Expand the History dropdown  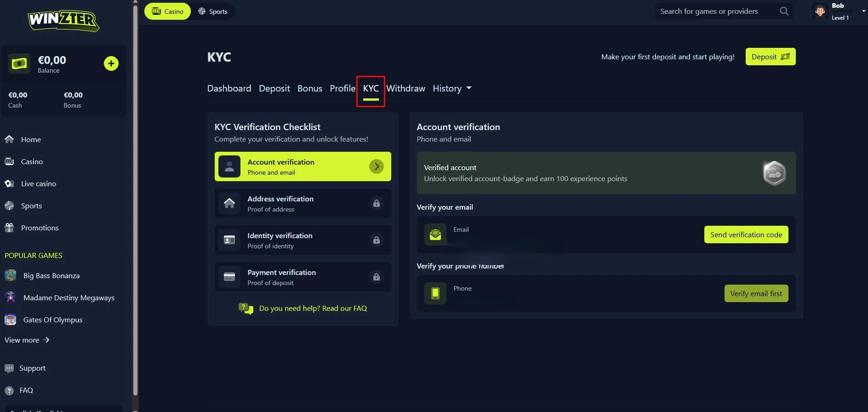pos(452,88)
